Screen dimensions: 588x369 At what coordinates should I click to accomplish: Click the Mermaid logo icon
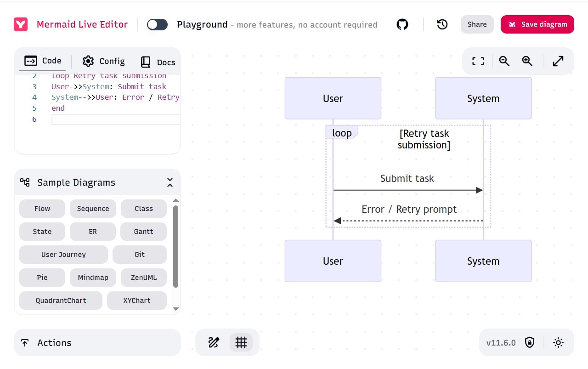(21, 24)
